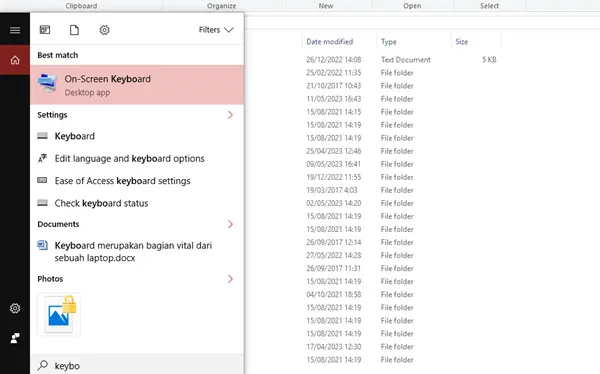Click the Organize ribbon group label
Image resolution: width=600 pixels, height=374 pixels.
point(222,6)
